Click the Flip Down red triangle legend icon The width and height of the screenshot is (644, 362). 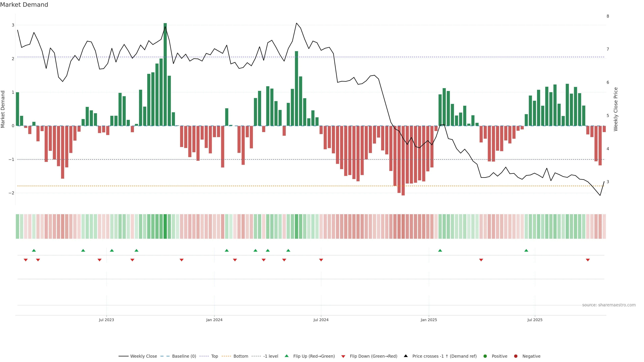pos(343,356)
